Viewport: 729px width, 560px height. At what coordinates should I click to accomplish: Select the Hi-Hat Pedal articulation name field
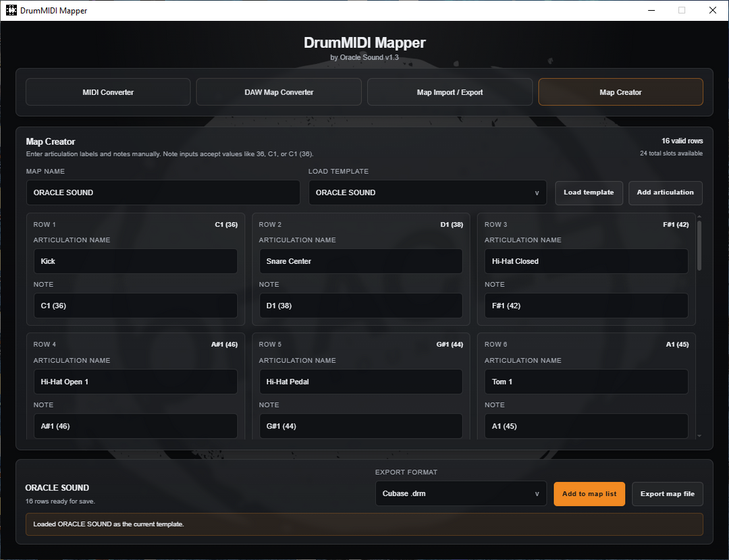click(x=360, y=381)
